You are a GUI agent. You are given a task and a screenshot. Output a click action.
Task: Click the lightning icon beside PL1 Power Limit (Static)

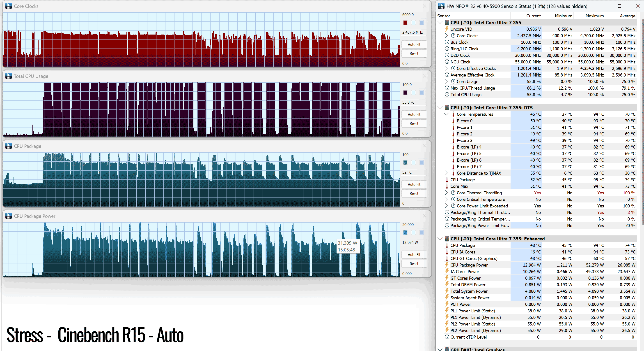pyautogui.click(x=447, y=311)
